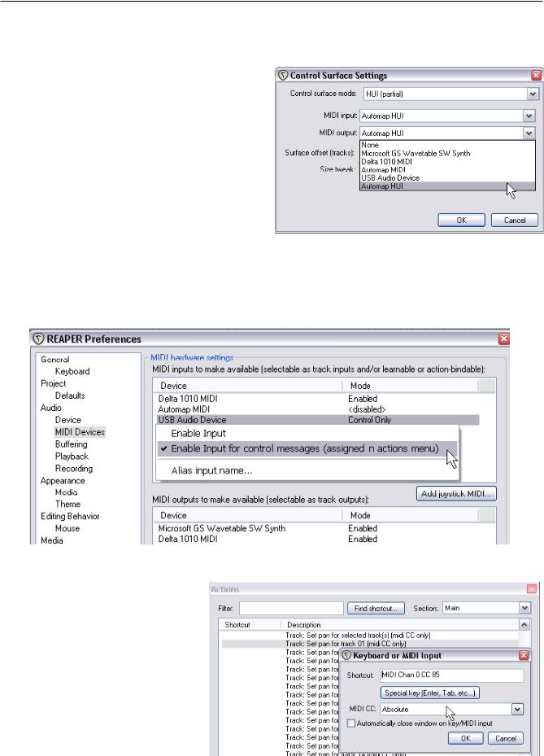Open Playback preferences page
544x756 pixels.
[72, 456]
